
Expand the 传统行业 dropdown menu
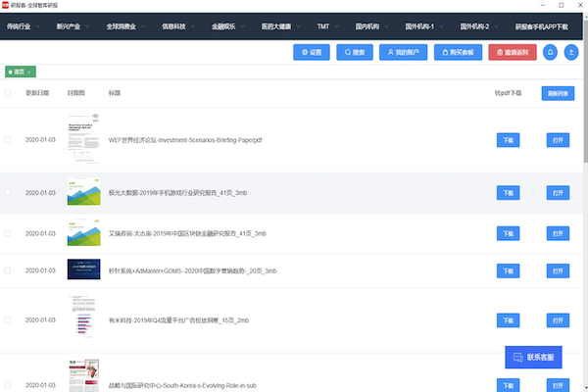[24, 27]
